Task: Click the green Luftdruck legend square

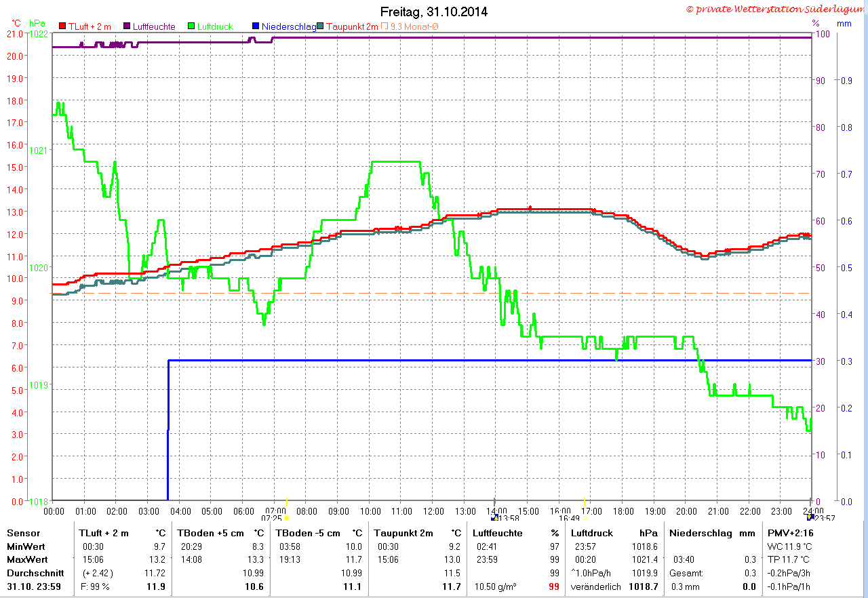Action: point(192,26)
